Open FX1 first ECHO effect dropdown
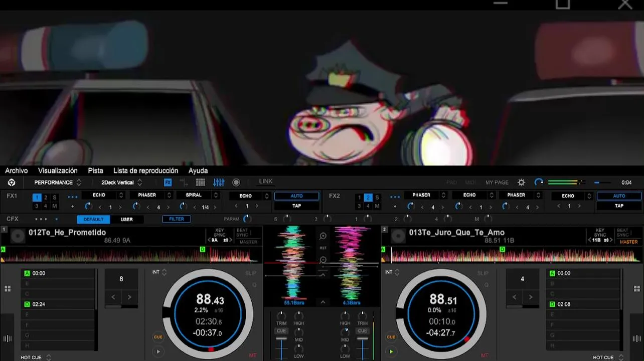This screenshot has height=361, width=644. (x=102, y=195)
